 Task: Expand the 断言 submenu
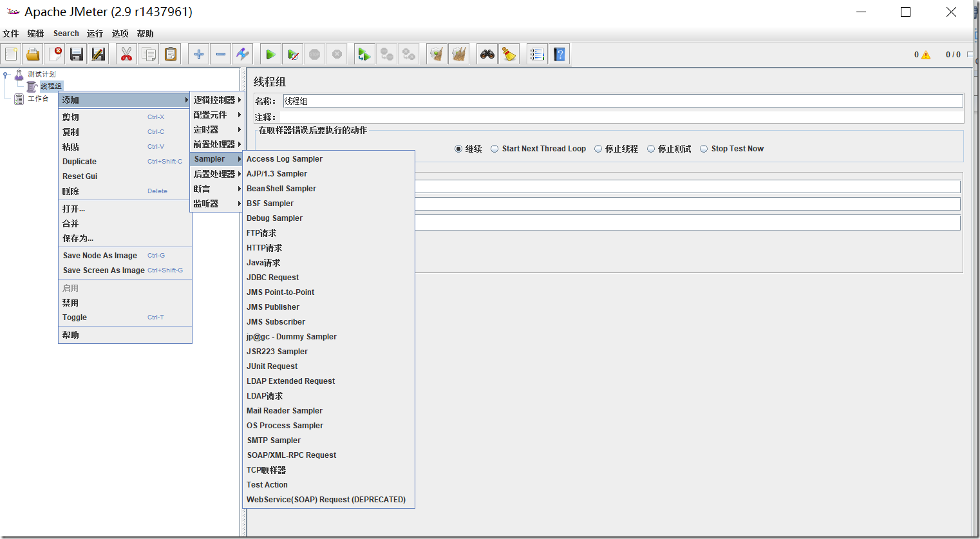(x=217, y=189)
